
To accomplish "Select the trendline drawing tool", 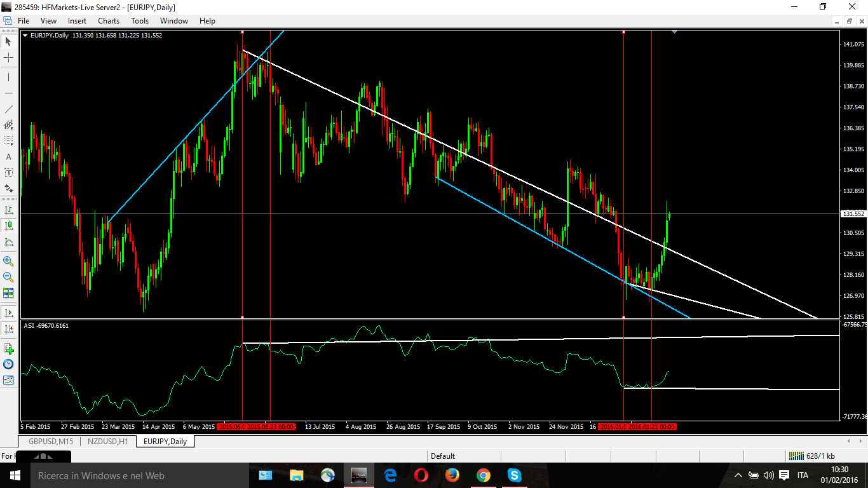I will pyautogui.click(x=8, y=109).
